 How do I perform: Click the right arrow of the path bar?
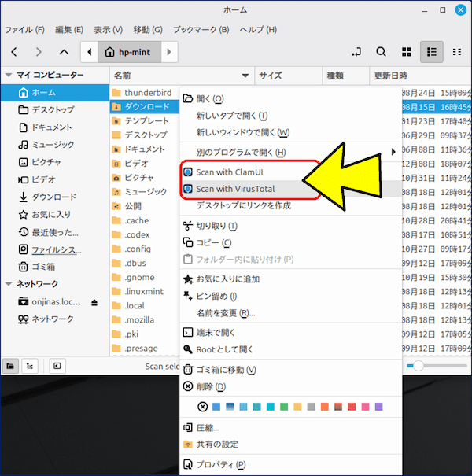(169, 52)
